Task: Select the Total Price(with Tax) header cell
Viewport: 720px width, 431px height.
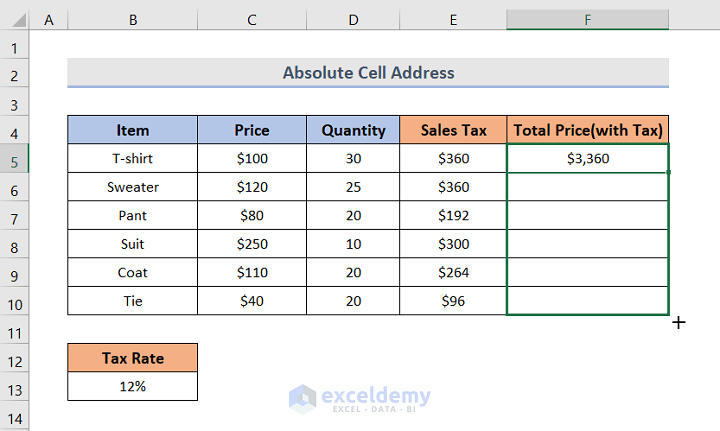Action: pos(588,130)
